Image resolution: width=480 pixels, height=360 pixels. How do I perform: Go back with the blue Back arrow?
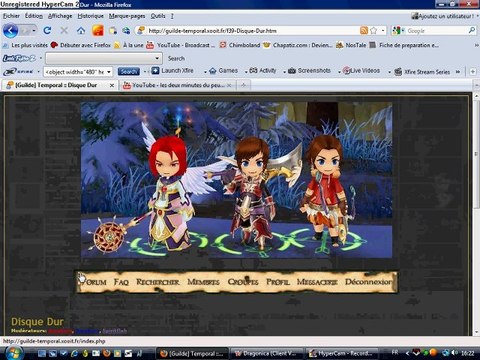click(11, 31)
